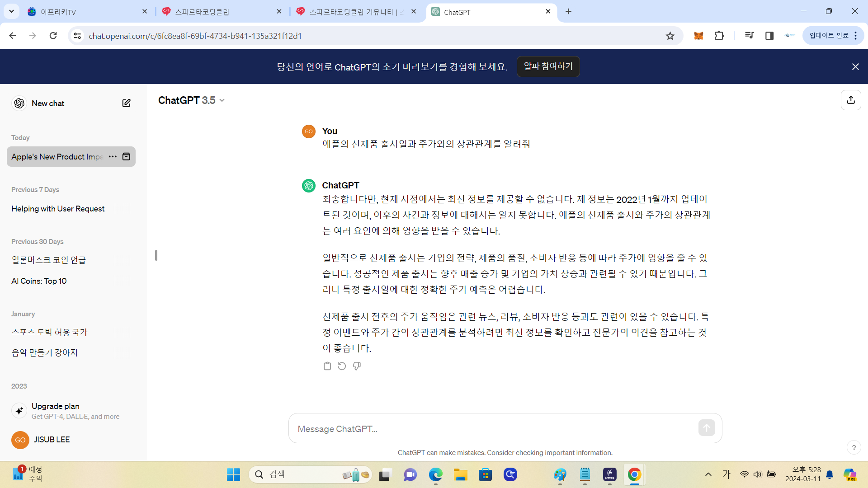
Task: Archive the Apple's New Product chat
Action: tap(126, 156)
